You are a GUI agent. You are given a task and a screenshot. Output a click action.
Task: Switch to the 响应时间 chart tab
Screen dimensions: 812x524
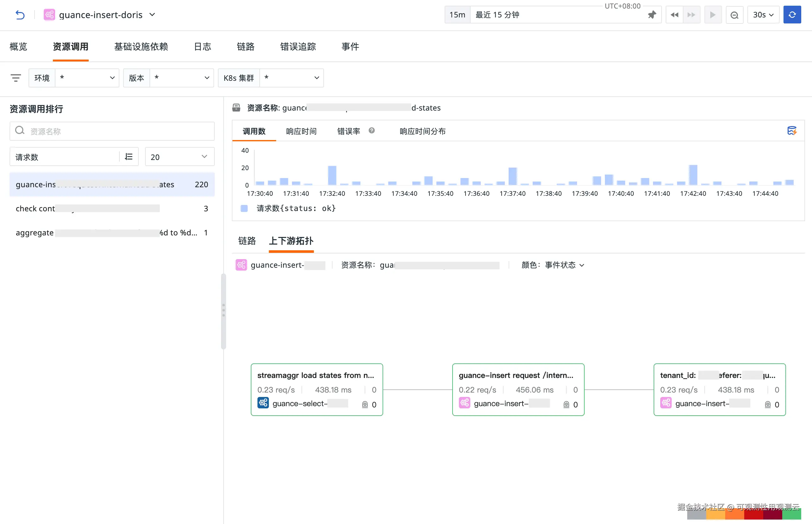click(x=301, y=131)
